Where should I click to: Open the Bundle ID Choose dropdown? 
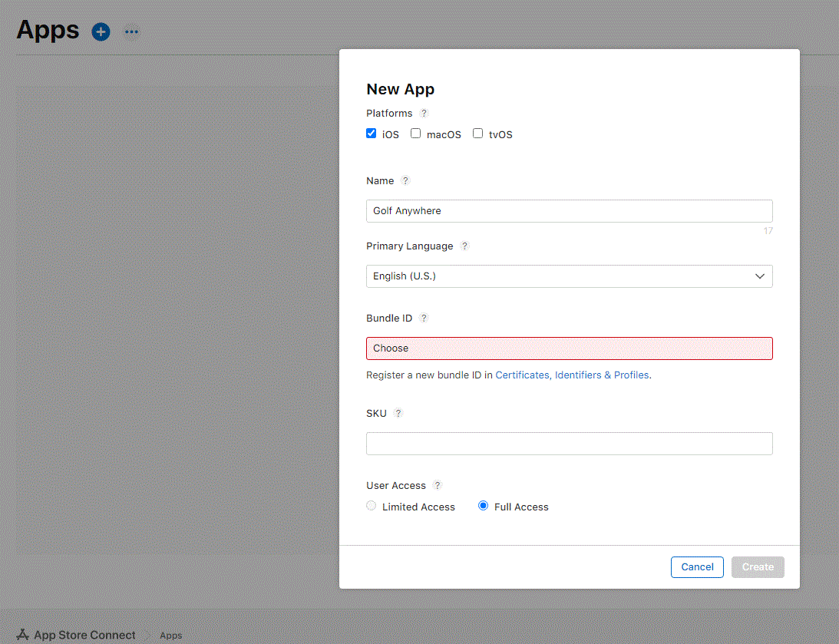click(x=569, y=348)
